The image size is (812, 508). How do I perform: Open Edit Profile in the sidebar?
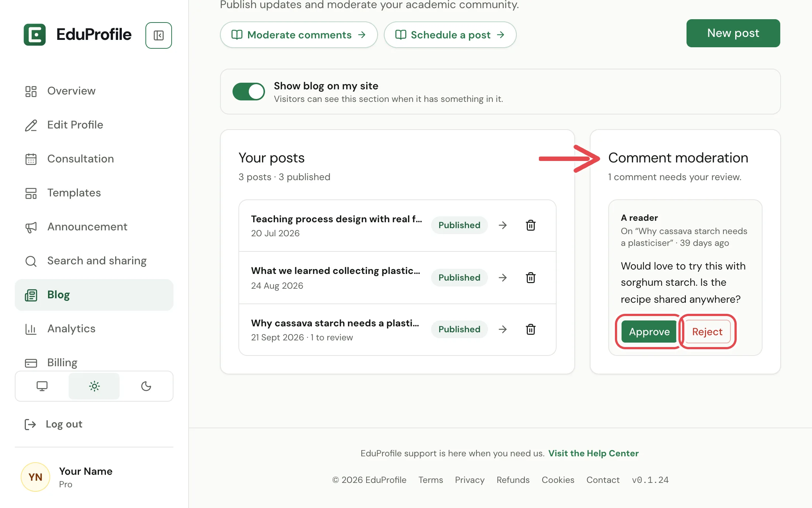coord(94,125)
